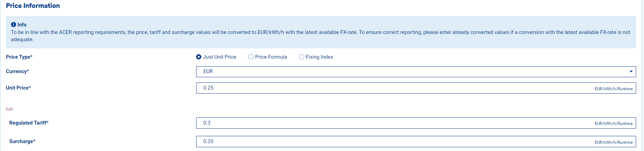The width and height of the screenshot is (644, 151).
Task: Click the Currency field label
Action: tap(17, 71)
